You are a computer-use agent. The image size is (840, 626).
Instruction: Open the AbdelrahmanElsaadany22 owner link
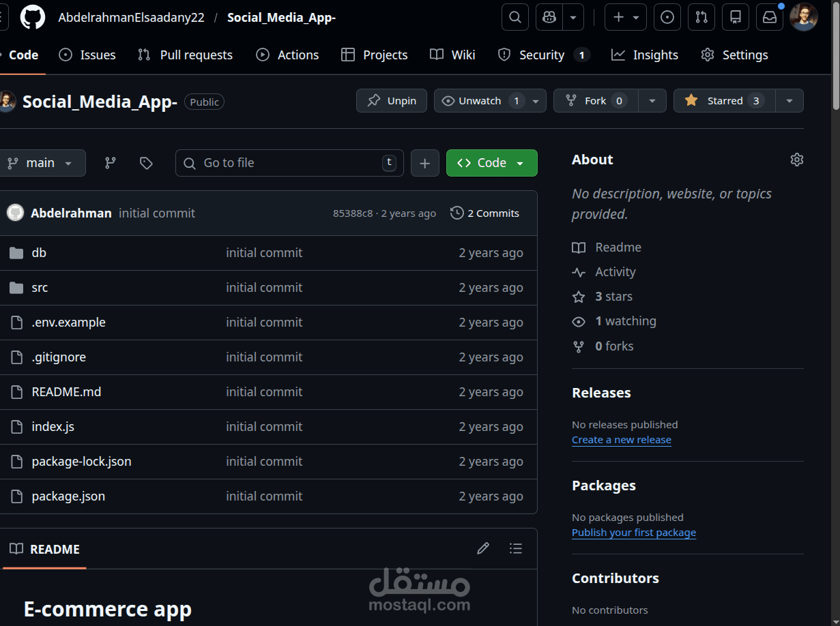coord(132,18)
